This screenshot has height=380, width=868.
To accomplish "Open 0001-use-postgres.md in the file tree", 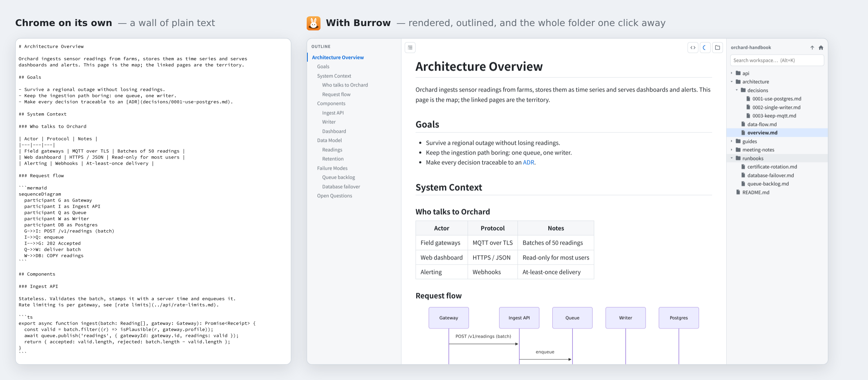I will 777,99.
